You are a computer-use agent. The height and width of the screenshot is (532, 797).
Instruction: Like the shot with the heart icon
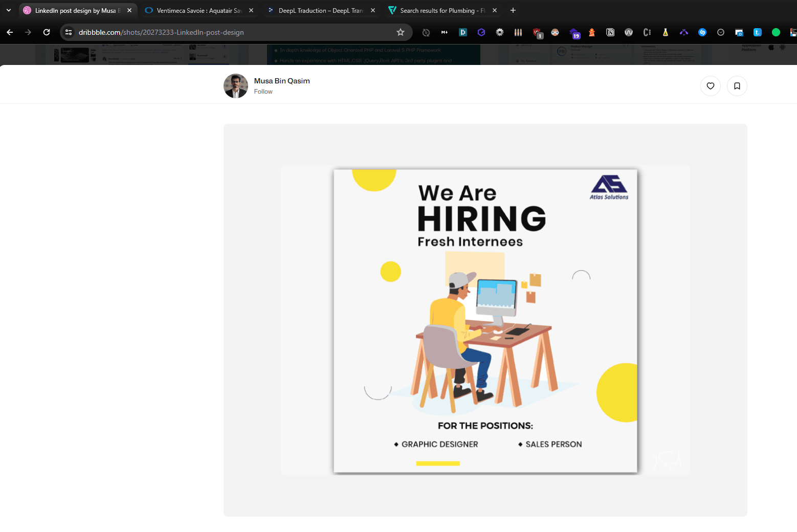[711, 86]
